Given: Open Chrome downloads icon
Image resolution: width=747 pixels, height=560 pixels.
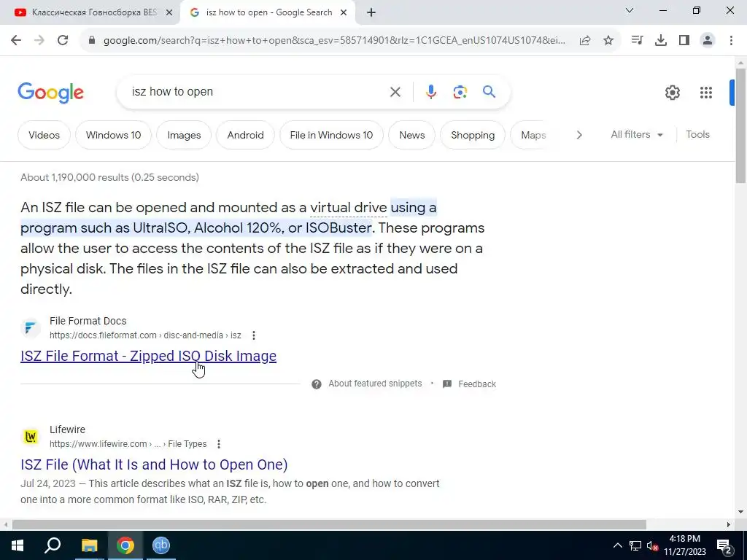Looking at the screenshot, I should pos(661,41).
